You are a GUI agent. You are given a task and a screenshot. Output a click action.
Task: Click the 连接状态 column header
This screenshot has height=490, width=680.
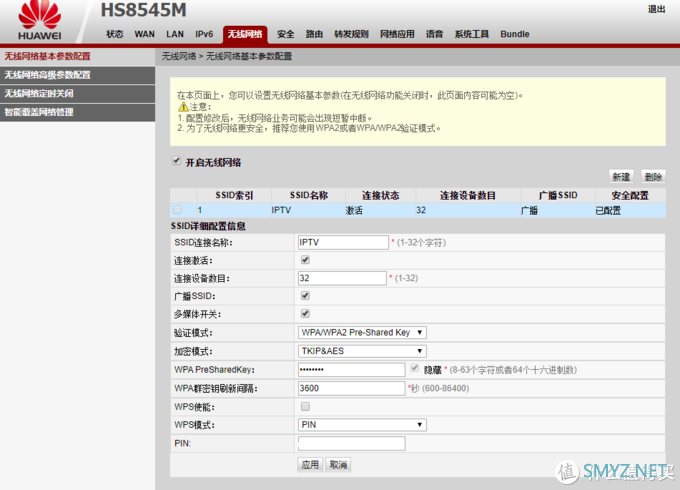[381, 196]
